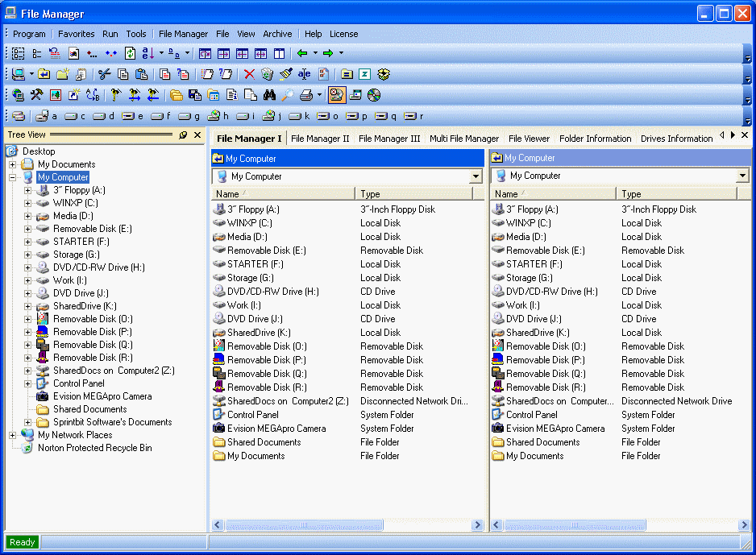
Task: Click the Type column header in left pane
Action: click(413, 194)
